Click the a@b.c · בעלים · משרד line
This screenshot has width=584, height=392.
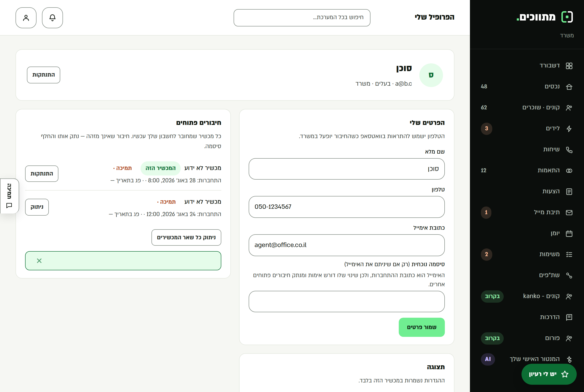[383, 84]
